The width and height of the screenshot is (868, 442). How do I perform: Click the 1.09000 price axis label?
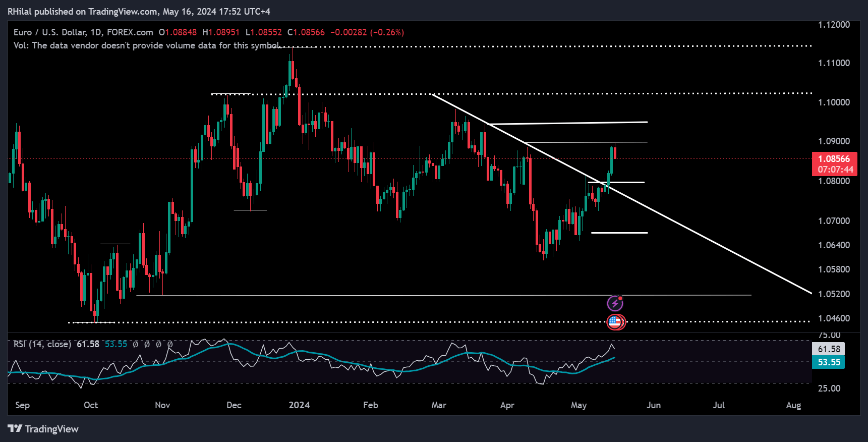pyautogui.click(x=834, y=141)
